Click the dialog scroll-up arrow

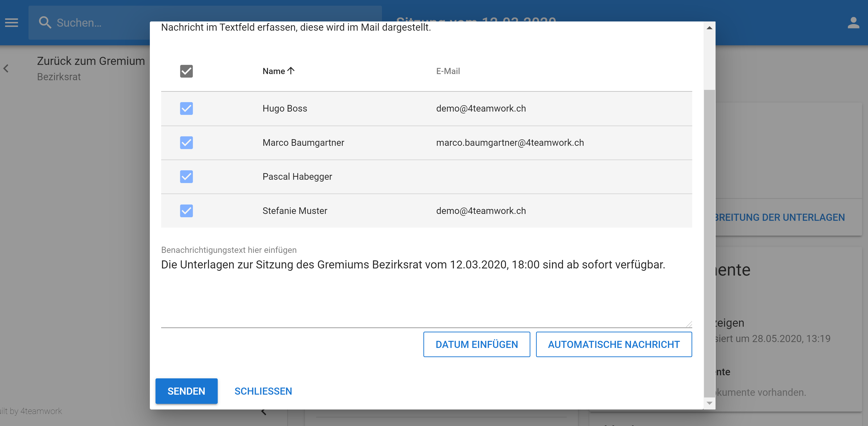coord(709,28)
